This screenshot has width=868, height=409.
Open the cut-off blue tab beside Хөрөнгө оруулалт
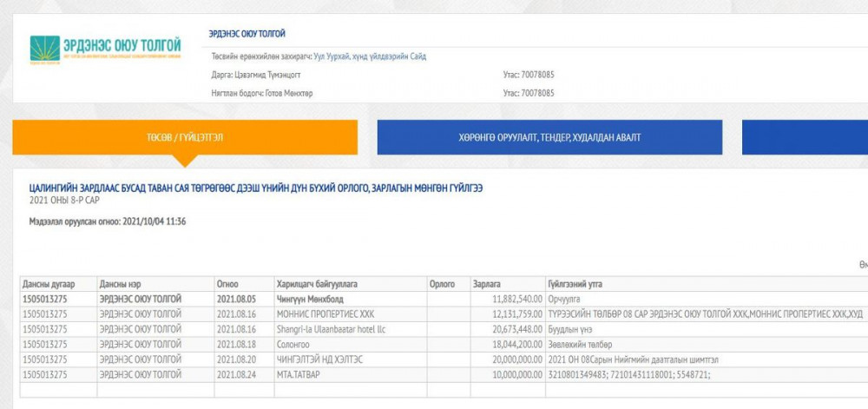coord(805,137)
